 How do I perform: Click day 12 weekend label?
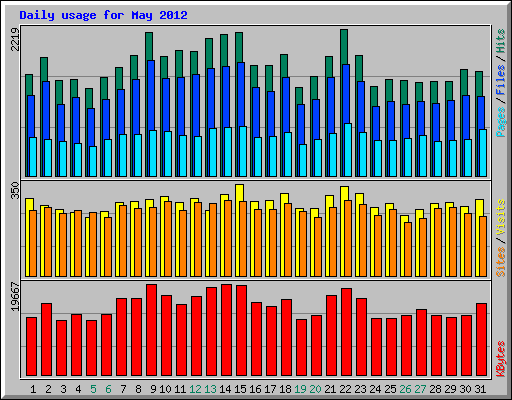click(x=195, y=389)
